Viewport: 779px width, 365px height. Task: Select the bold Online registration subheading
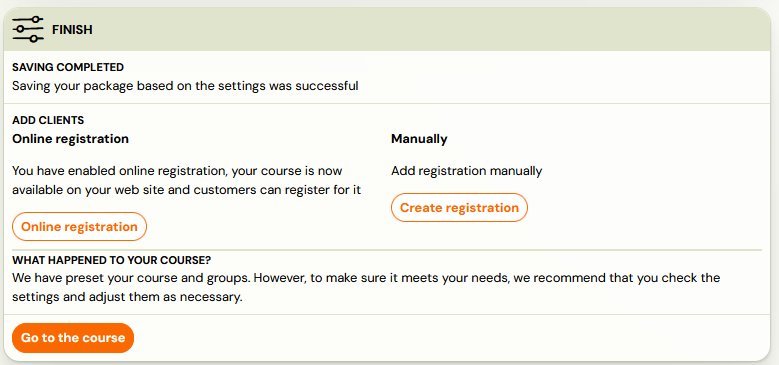pyautogui.click(x=71, y=139)
